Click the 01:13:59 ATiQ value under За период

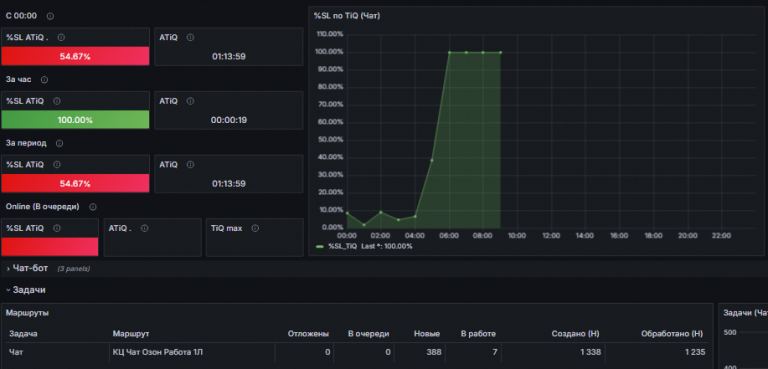pos(229,184)
